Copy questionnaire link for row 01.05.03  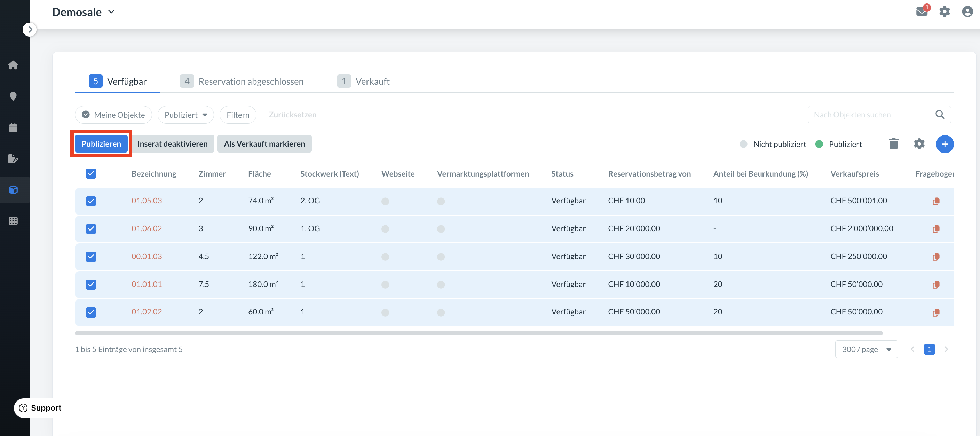tap(935, 201)
